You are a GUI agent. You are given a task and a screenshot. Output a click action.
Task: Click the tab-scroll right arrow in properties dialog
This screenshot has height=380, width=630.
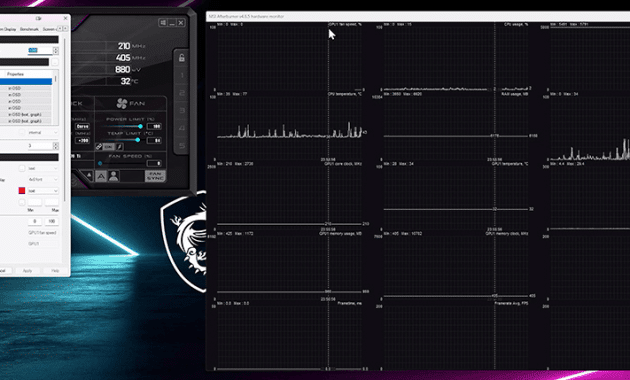tap(65, 29)
